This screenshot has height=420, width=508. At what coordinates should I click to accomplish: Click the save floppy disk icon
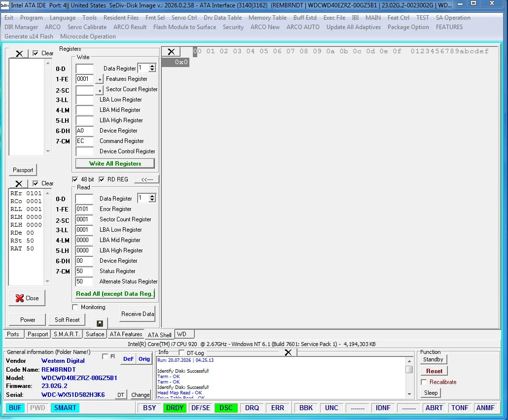click(100, 323)
